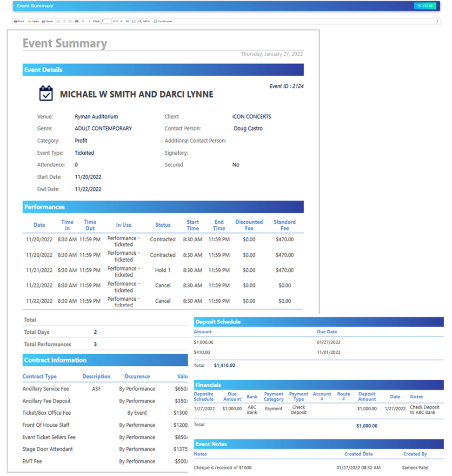Select the Find binoculars icon
452x476 pixels.
tap(77, 21)
